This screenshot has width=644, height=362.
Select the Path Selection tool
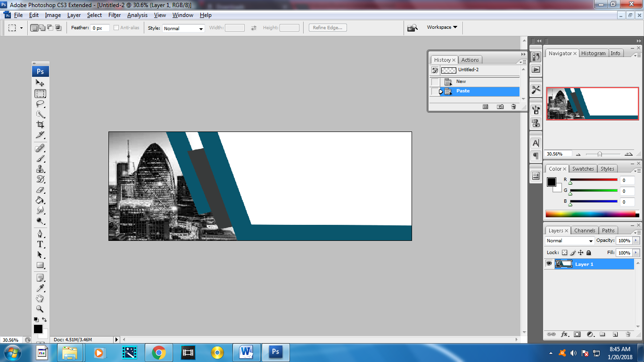[x=40, y=255]
